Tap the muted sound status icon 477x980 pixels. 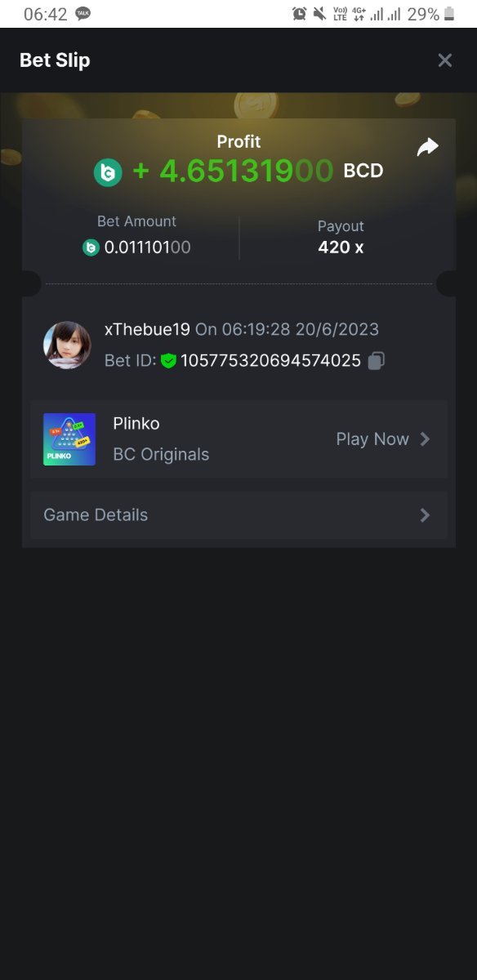pos(319,14)
